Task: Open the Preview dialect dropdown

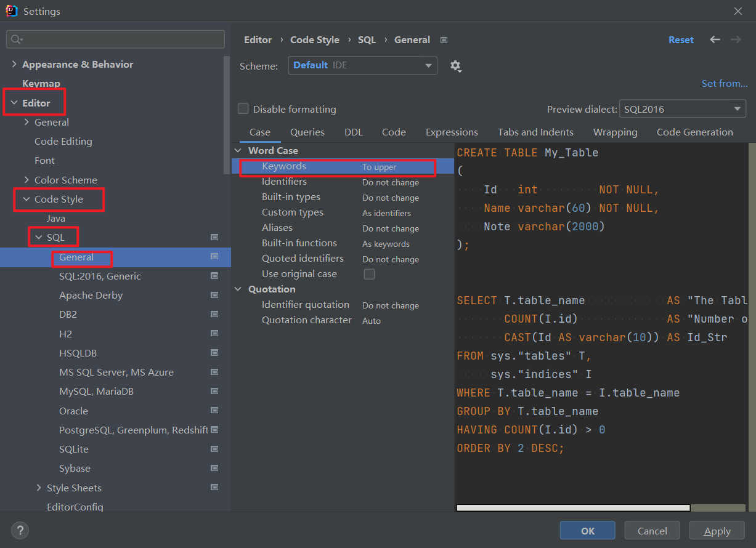Action: [682, 109]
